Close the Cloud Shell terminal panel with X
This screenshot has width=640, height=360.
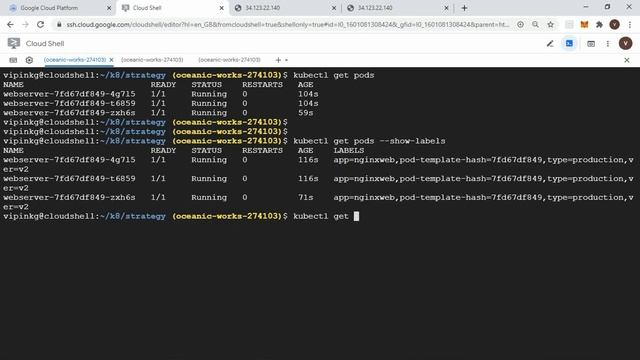point(627,60)
